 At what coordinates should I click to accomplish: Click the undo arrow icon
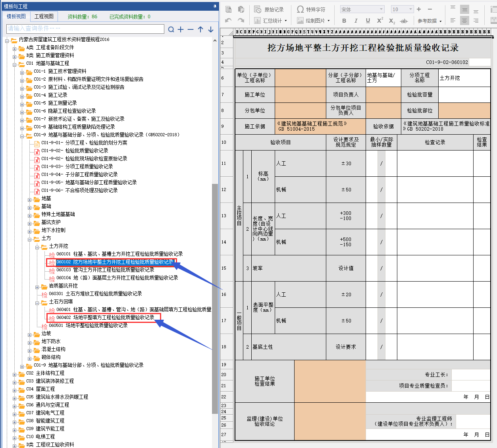point(228,21)
